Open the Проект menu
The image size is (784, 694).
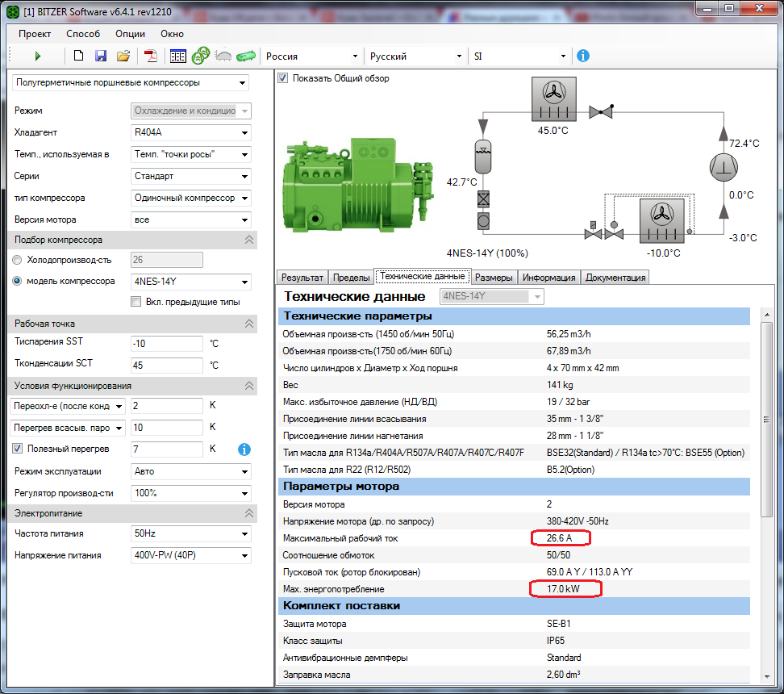(x=35, y=34)
